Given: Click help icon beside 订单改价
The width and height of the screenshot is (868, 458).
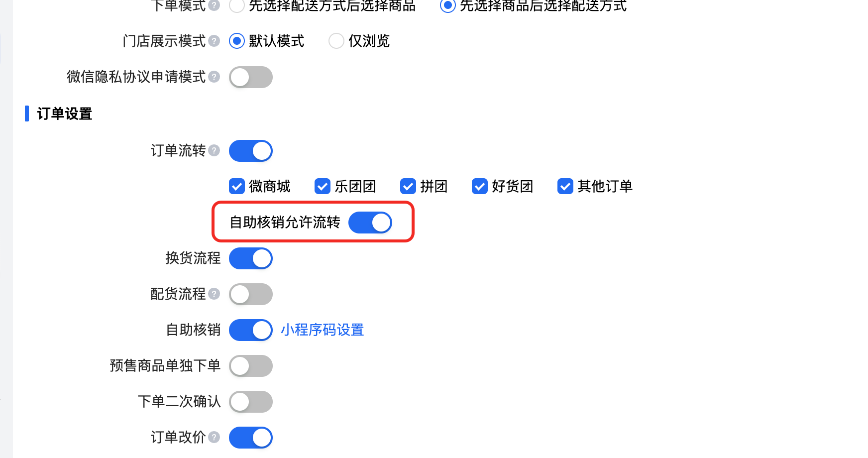Looking at the screenshot, I should pos(214,437).
